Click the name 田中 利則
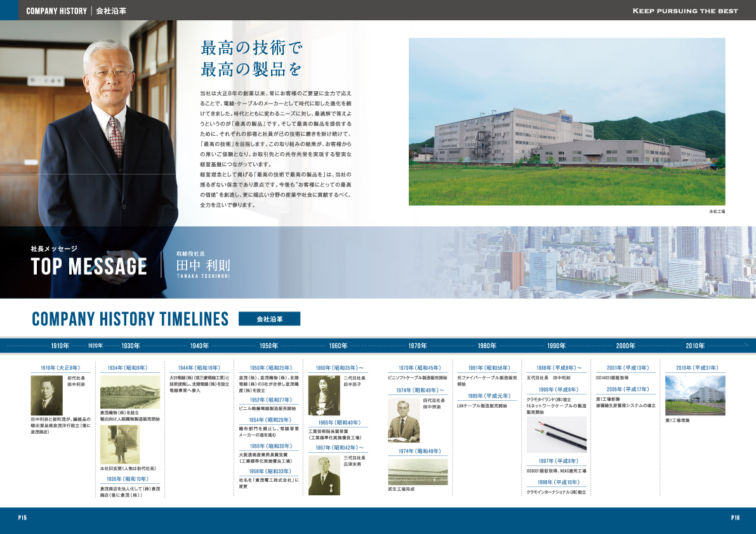This screenshot has width=756, height=534. point(203,265)
